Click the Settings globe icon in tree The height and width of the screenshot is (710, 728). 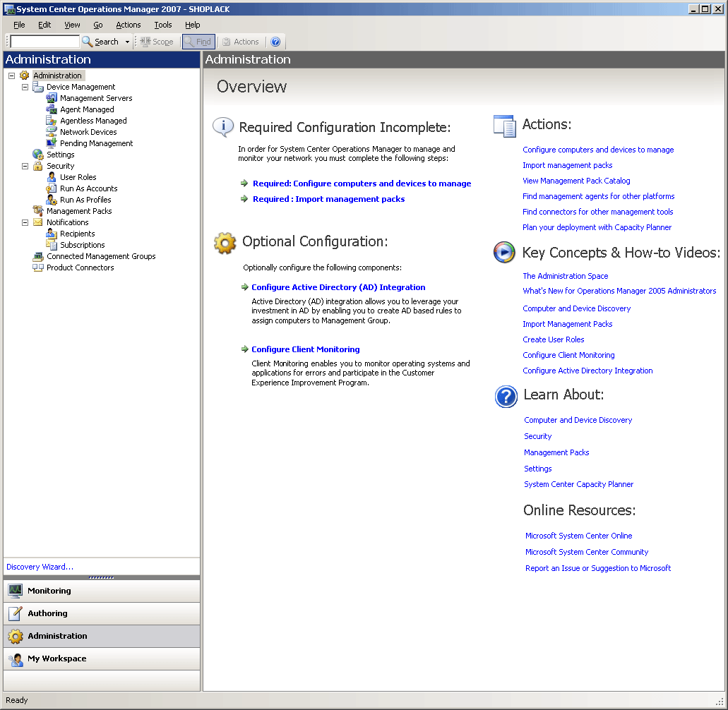(37, 155)
